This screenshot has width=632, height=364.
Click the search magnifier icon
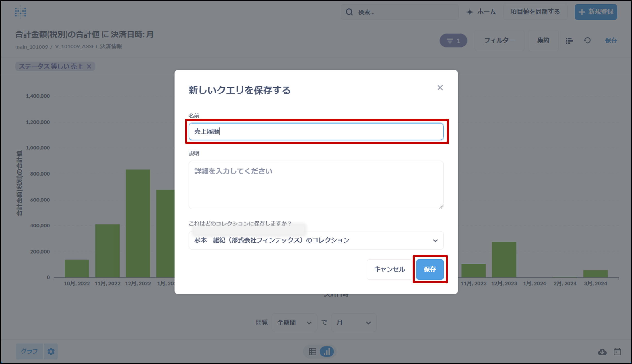tap(349, 12)
